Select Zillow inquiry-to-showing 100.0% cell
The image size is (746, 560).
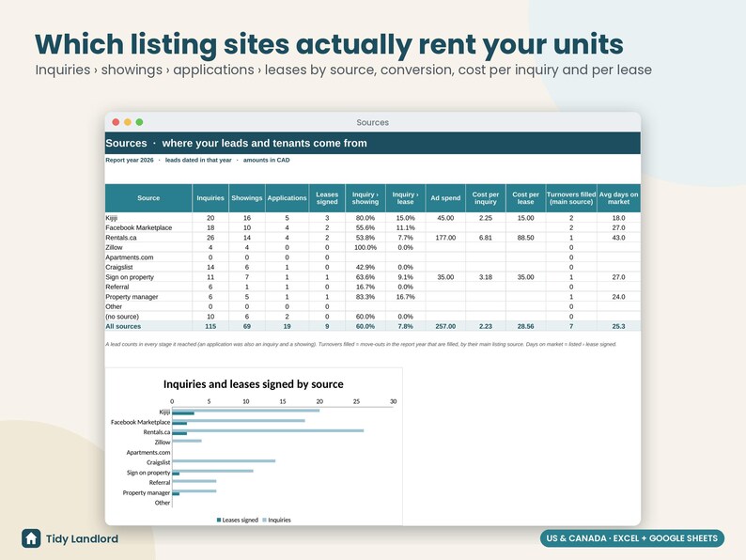click(365, 247)
